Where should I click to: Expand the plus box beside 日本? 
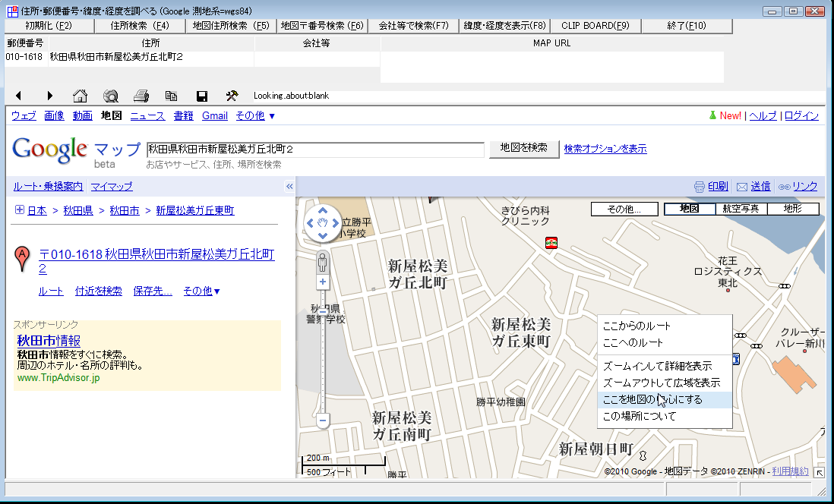pyautogui.click(x=20, y=210)
